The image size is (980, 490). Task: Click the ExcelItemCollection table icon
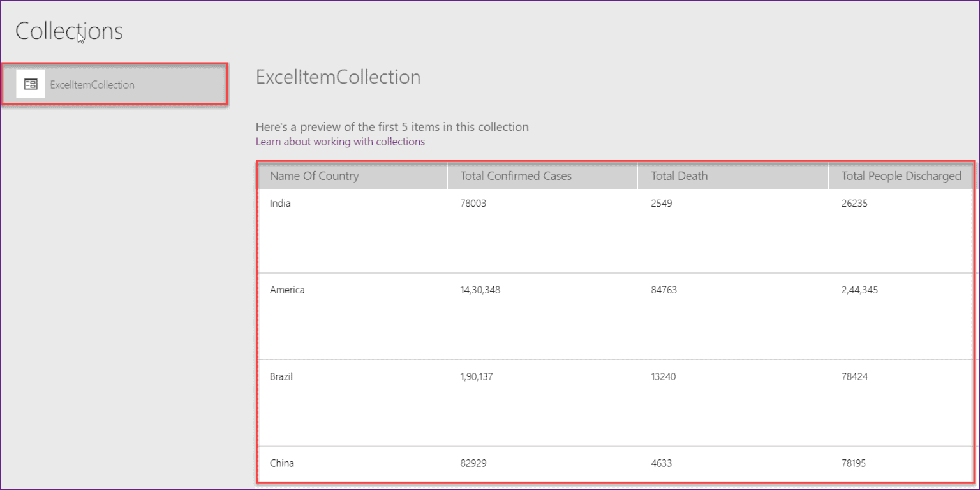(x=31, y=84)
